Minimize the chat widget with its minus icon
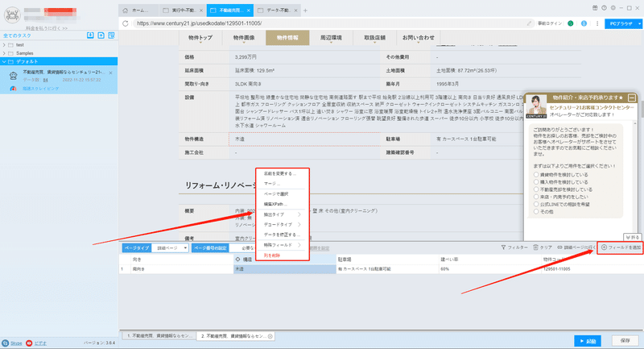The width and height of the screenshot is (644, 349). [x=632, y=98]
